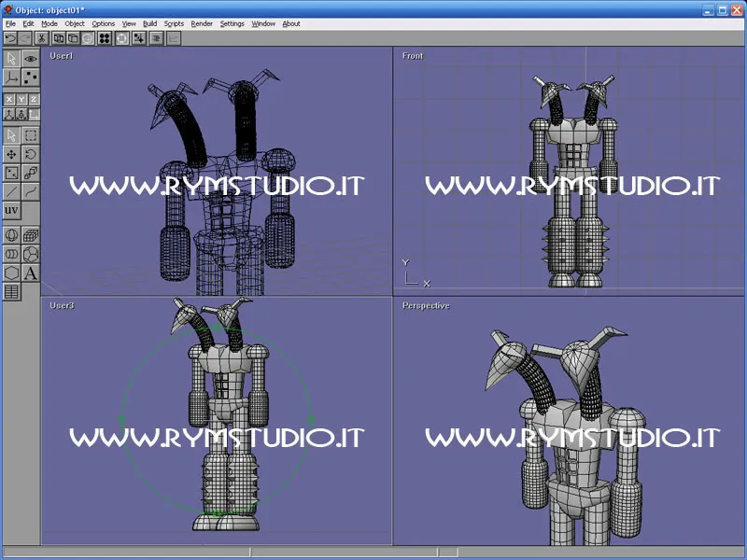
Task: Switch to wireframe cube display mode
Action: point(59,38)
